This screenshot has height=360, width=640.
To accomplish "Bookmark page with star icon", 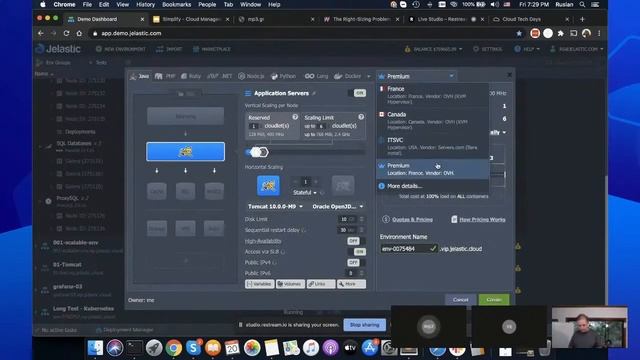I will click(x=519, y=33).
